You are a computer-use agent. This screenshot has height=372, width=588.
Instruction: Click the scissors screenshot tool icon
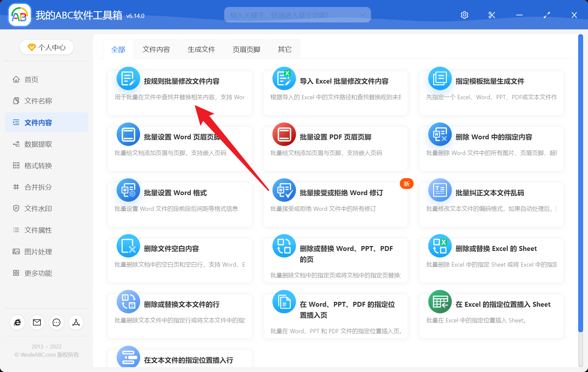click(x=491, y=15)
